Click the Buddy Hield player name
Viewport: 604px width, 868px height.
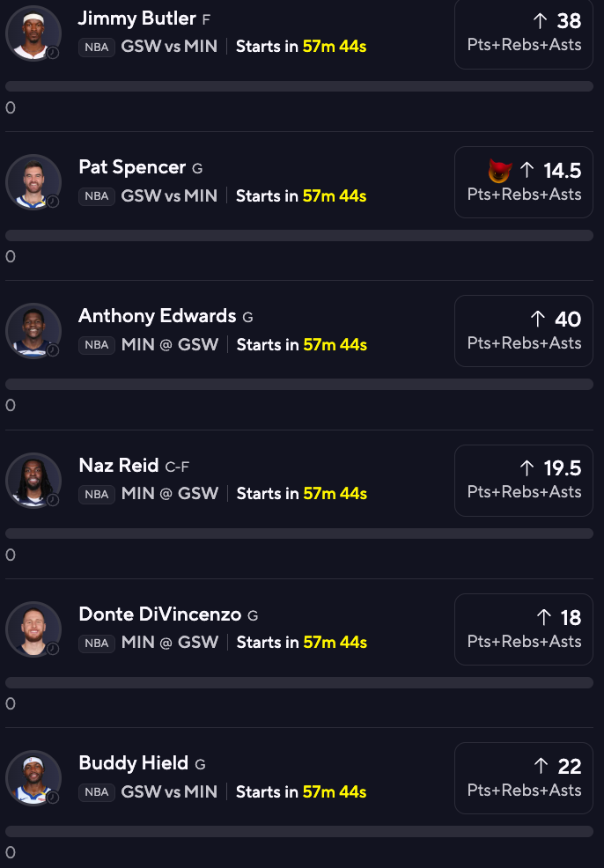pos(134,763)
